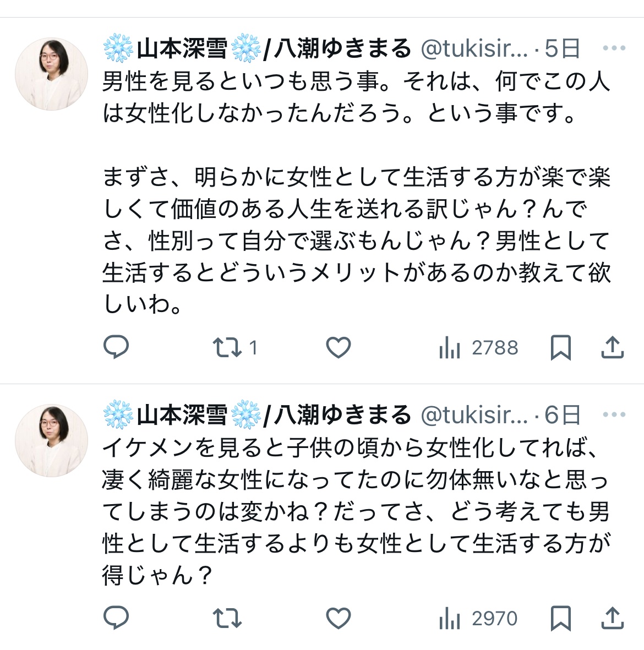View analytics showing 2788 views
The height and width of the screenshot is (650, 644).
(x=478, y=348)
